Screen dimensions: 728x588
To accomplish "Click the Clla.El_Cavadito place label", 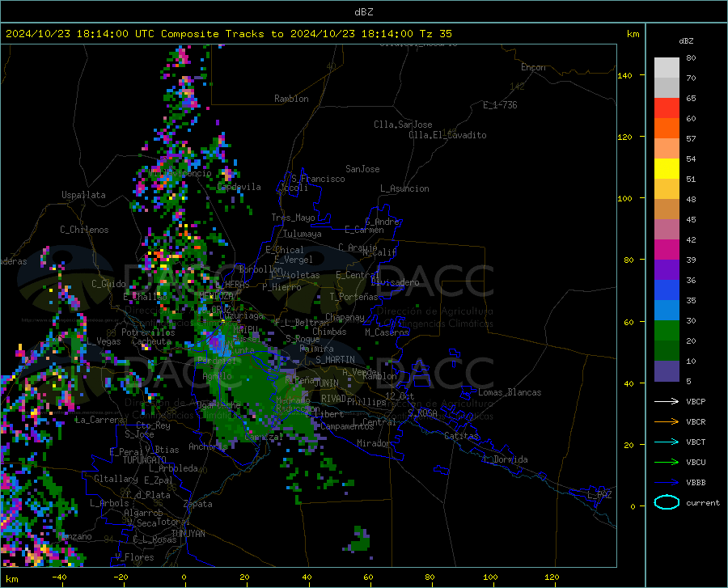I will click(x=447, y=135).
